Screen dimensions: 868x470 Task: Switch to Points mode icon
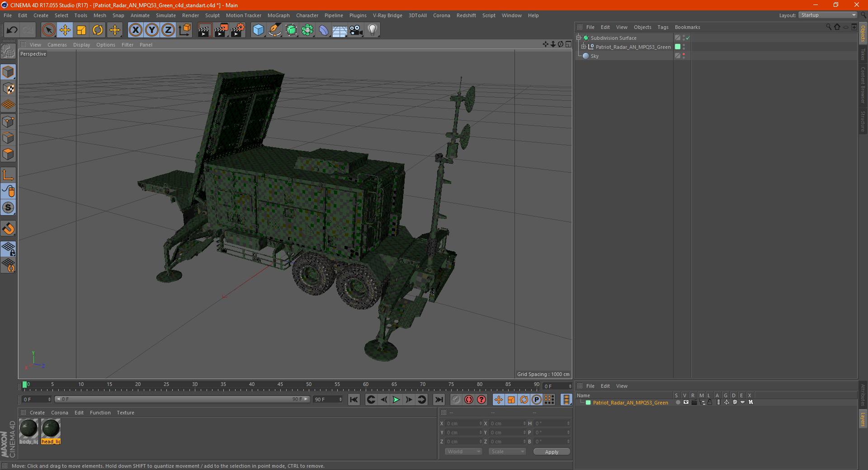[x=8, y=122]
